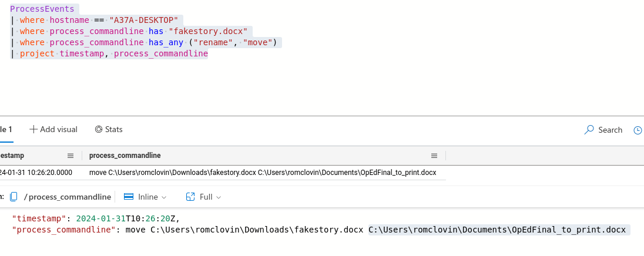Select the move command result cell

point(262,173)
